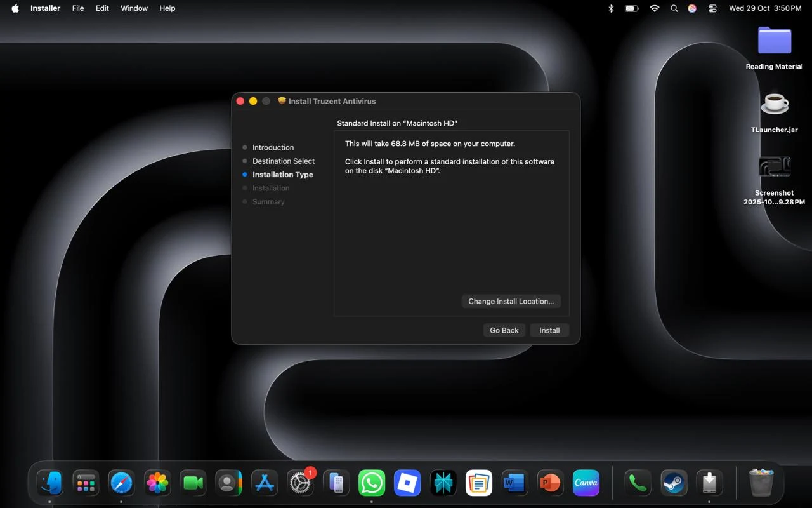Click the Install button
This screenshot has width=812, height=508.
(549, 330)
